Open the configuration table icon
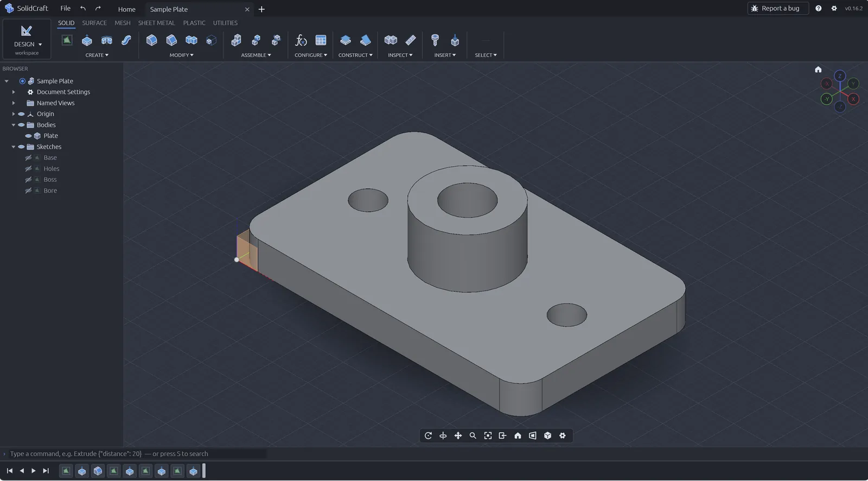 pyautogui.click(x=321, y=40)
